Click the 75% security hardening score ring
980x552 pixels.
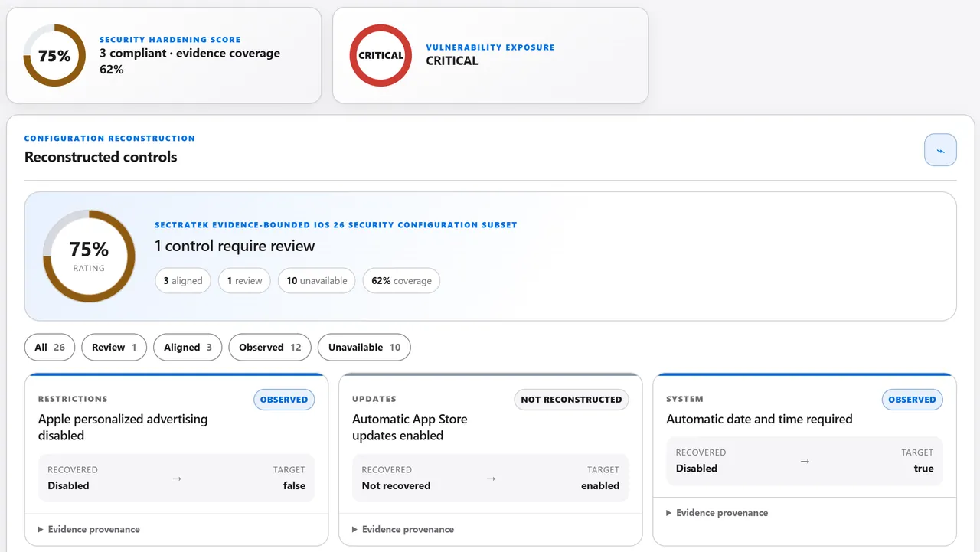[54, 55]
